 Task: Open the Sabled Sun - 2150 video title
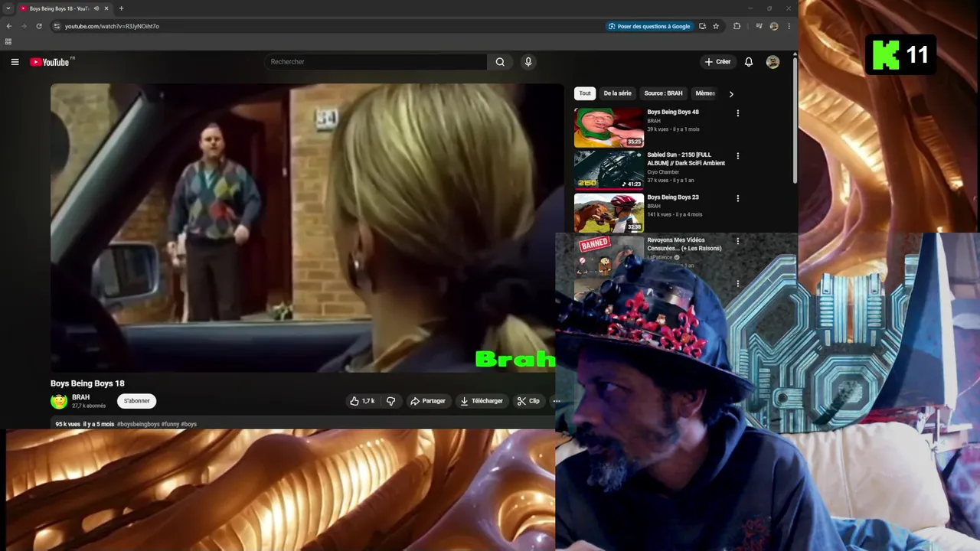[686, 158]
